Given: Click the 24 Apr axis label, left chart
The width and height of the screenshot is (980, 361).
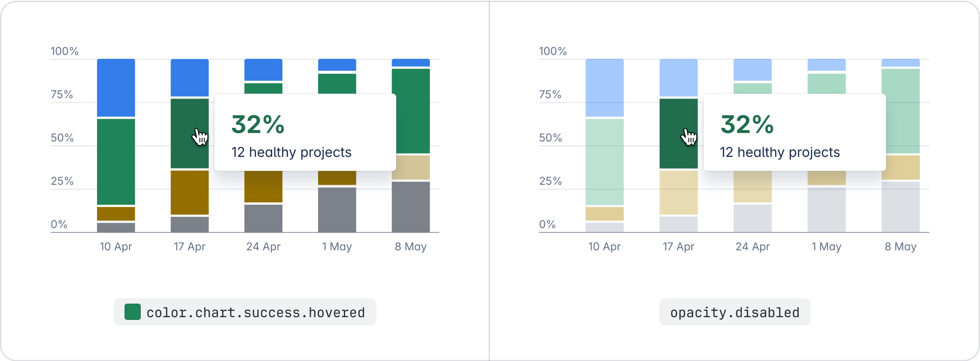Looking at the screenshot, I should click(263, 247).
